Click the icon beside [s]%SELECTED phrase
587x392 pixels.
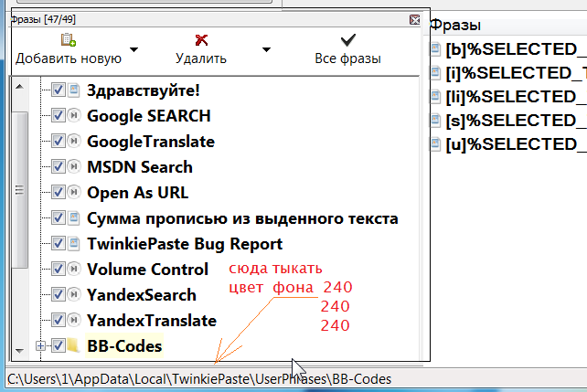[x=435, y=120]
